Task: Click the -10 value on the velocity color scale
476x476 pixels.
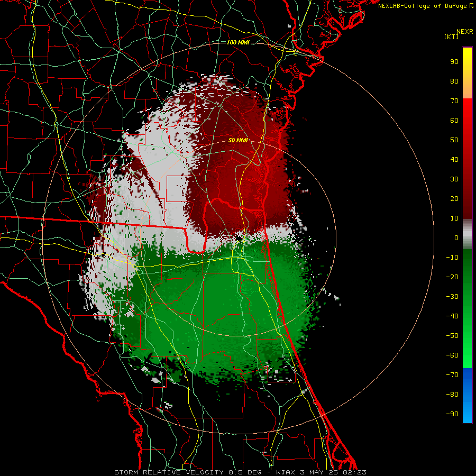Action: [452, 258]
